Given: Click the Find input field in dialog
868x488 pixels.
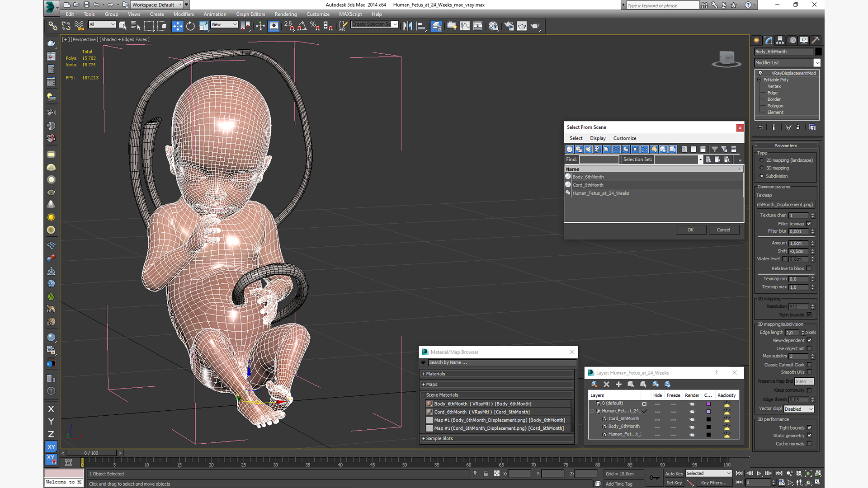Looking at the screenshot, I should 599,160.
